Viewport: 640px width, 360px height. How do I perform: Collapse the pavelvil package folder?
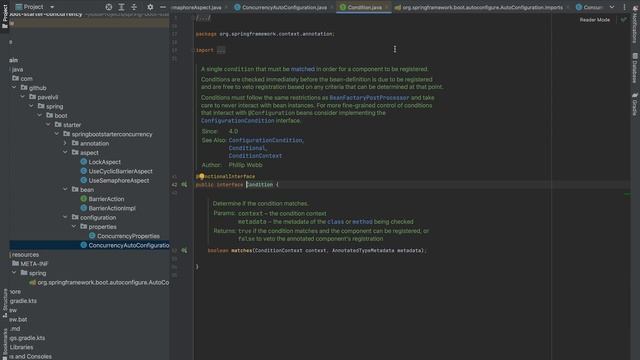(x=23, y=97)
